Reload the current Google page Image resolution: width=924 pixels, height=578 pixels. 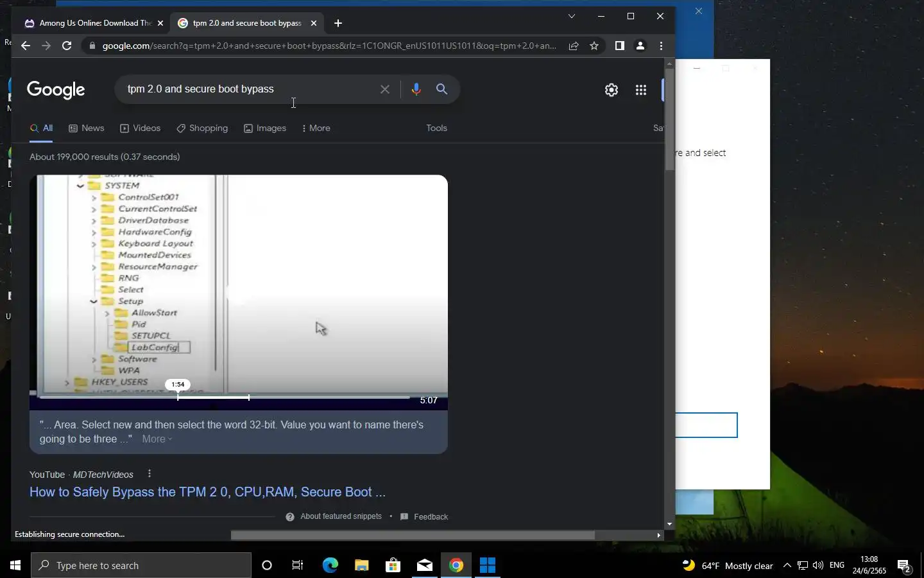click(67, 46)
